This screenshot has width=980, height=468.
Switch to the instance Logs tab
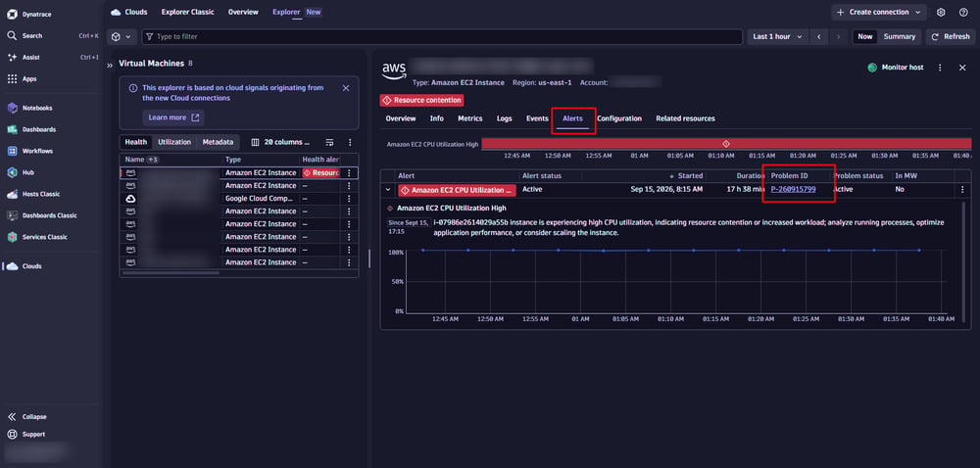pyautogui.click(x=505, y=118)
